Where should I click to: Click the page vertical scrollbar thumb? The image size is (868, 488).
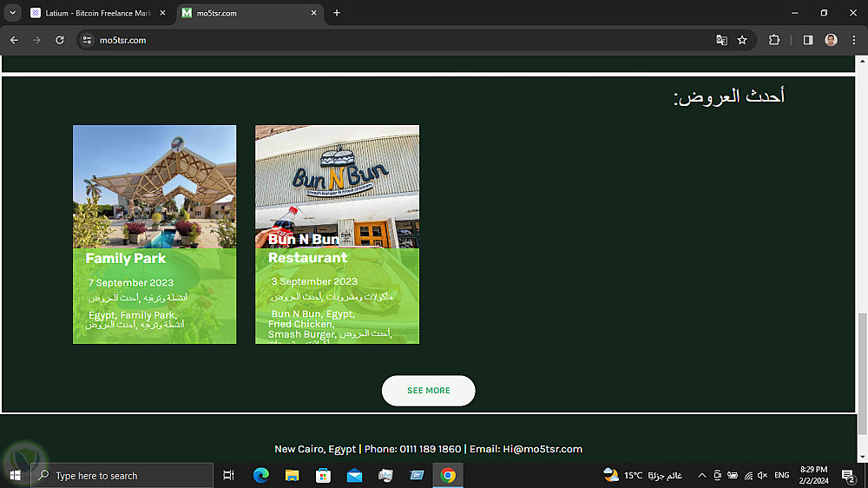862,374
